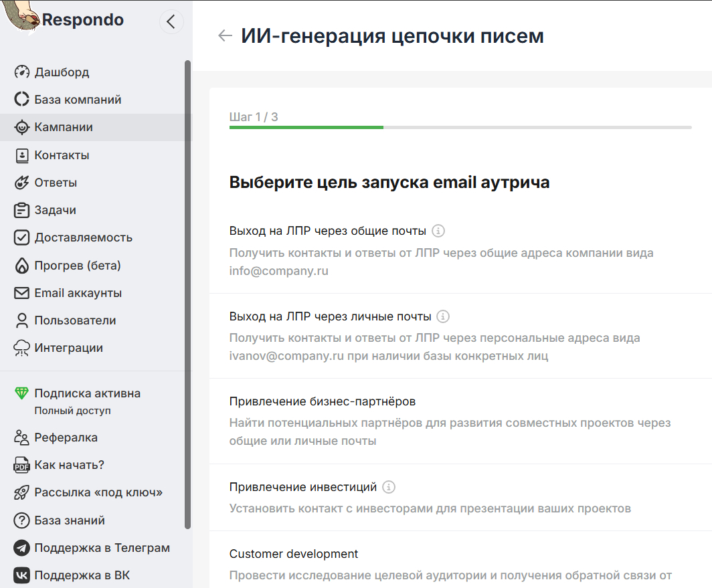Click the Шаг 1/3 progress bar
The height and width of the screenshot is (588, 712).
click(x=460, y=128)
